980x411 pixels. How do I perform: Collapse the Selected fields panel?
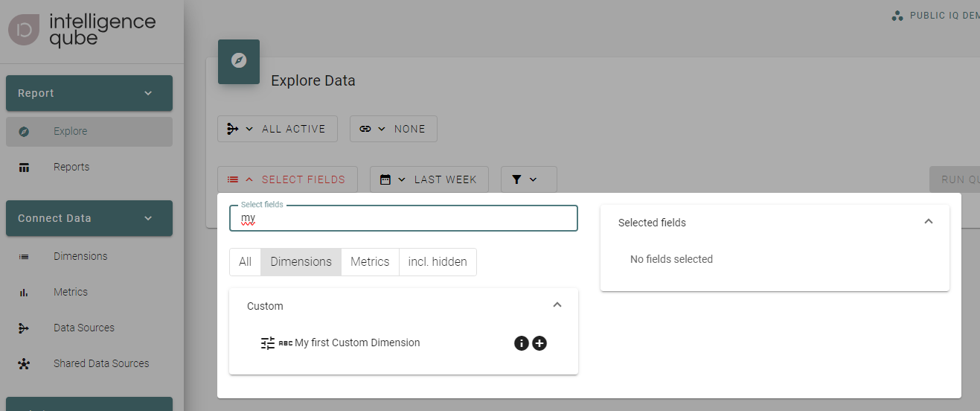click(928, 222)
